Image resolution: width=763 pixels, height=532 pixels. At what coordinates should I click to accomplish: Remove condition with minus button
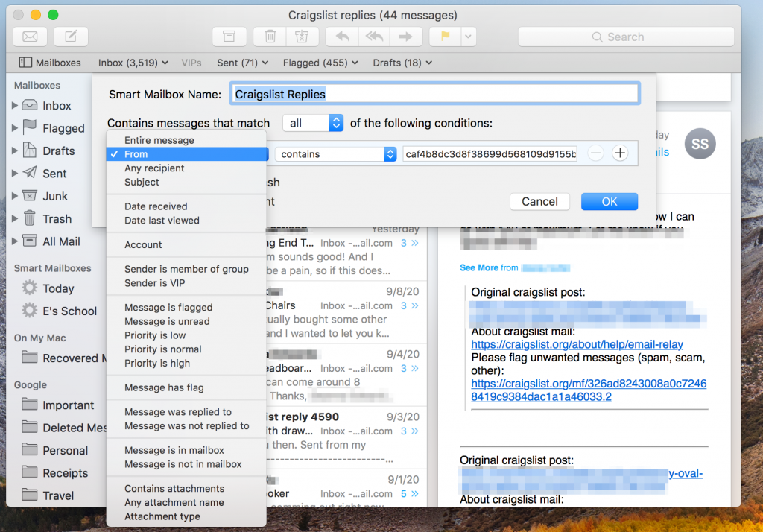tap(595, 153)
